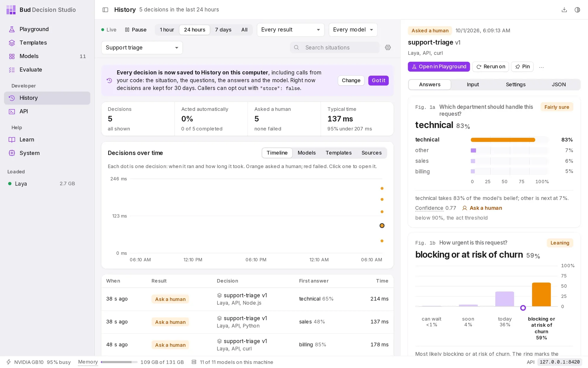Click the Fairly sure badge

[557, 107]
